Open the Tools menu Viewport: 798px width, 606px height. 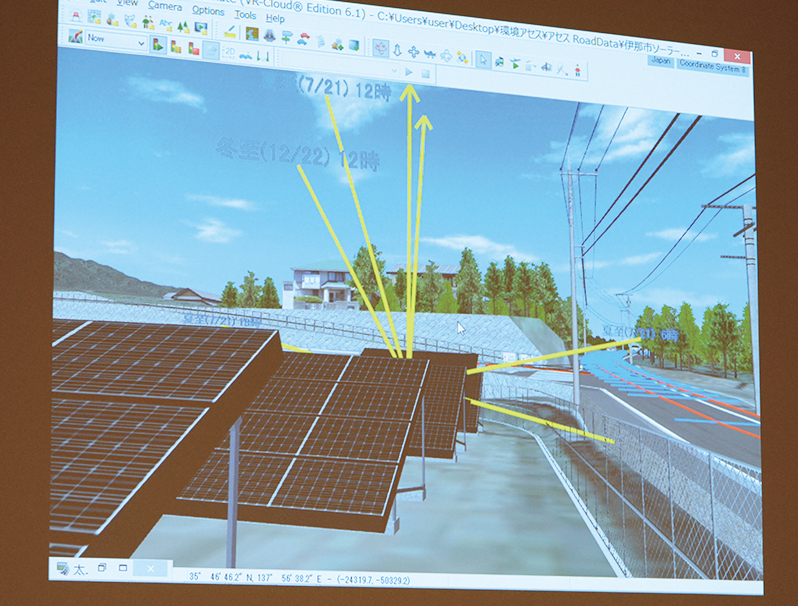tap(245, 14)
